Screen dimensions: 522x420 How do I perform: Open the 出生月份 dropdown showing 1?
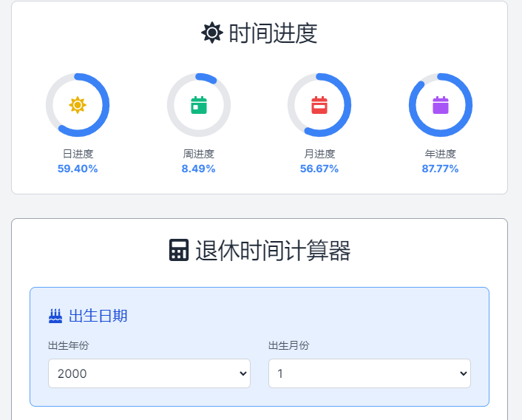[370, 373]
